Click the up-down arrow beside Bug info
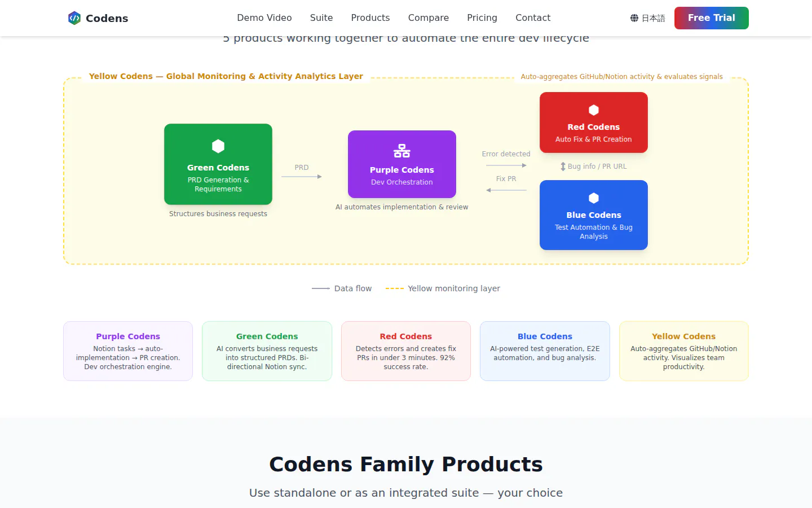The width and height of the screenshot is (812, 508). point(563,167)
